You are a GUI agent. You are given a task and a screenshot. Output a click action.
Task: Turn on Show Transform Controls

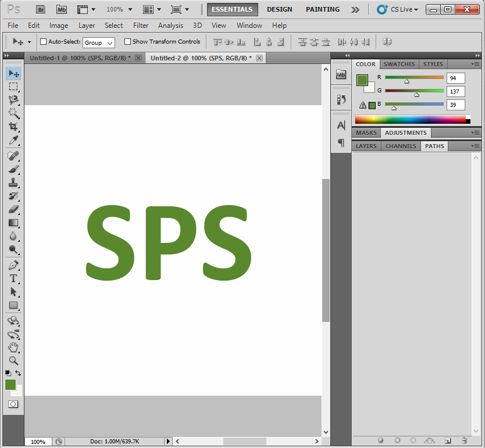[x=127, y=41]
